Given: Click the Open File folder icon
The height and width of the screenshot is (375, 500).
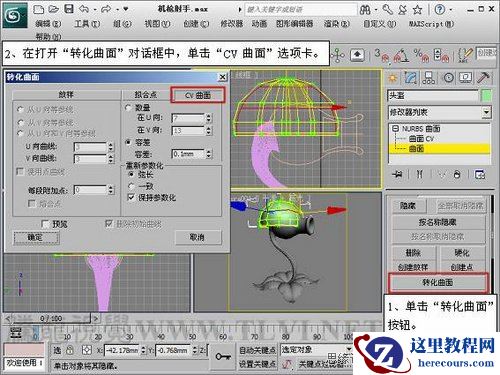Looking at the screenshot, I should click(54, 9).
